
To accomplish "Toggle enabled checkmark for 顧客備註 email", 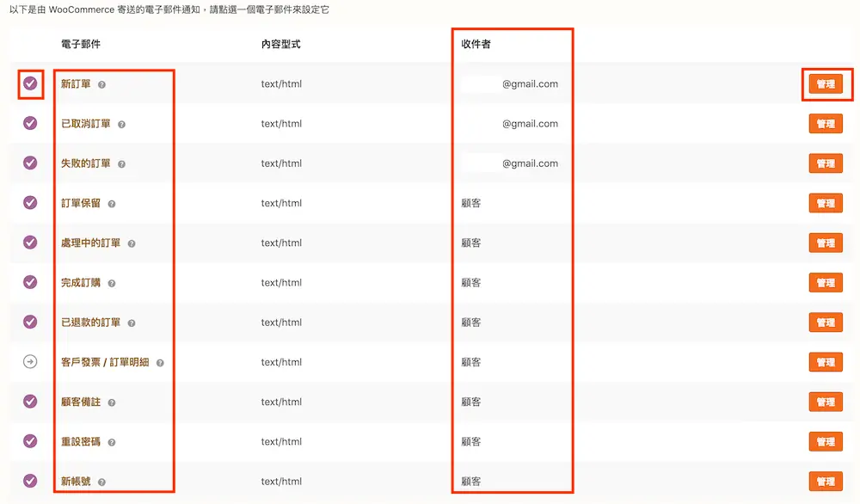I will pos(30,402).
